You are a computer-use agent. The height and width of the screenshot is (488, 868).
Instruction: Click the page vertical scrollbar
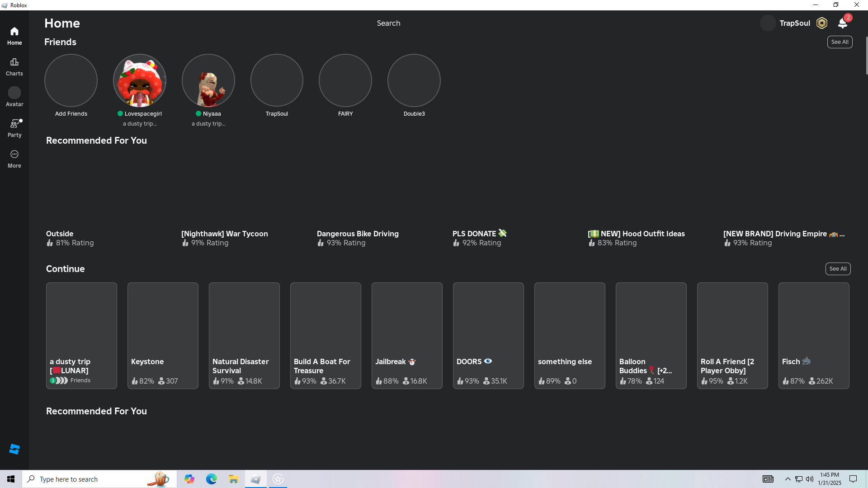pos(866,56)
